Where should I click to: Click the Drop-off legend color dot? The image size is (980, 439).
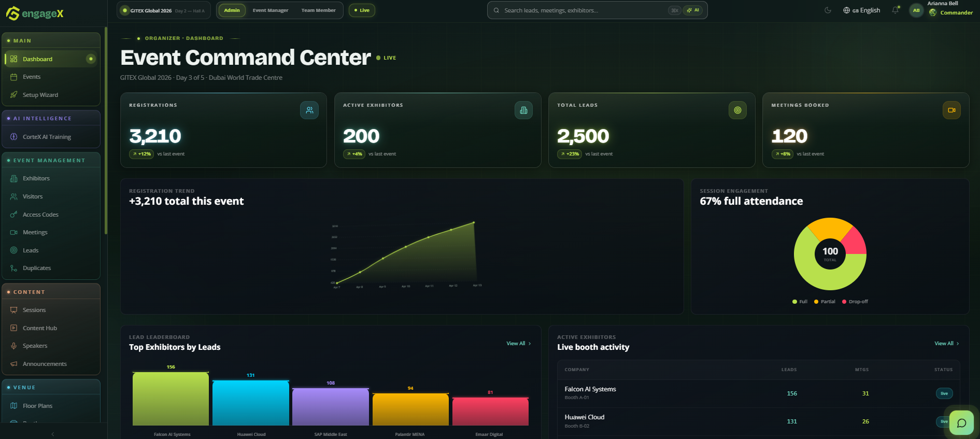tap(844, 302)
